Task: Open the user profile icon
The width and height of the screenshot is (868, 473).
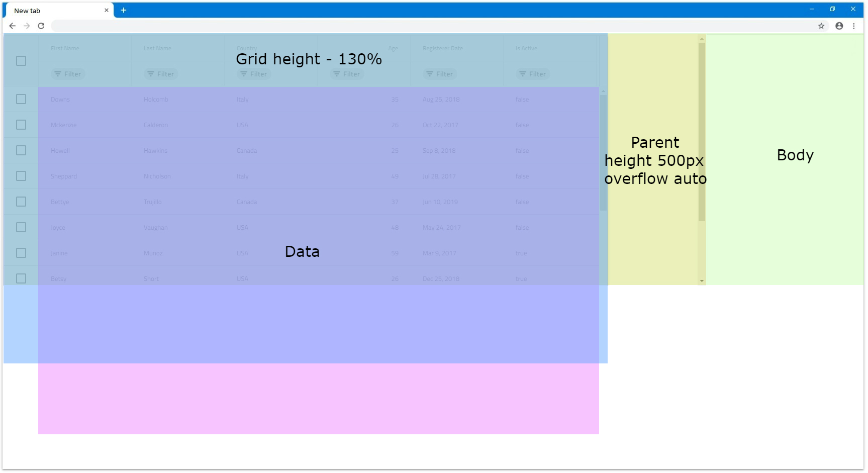Action: pos(839,26)
